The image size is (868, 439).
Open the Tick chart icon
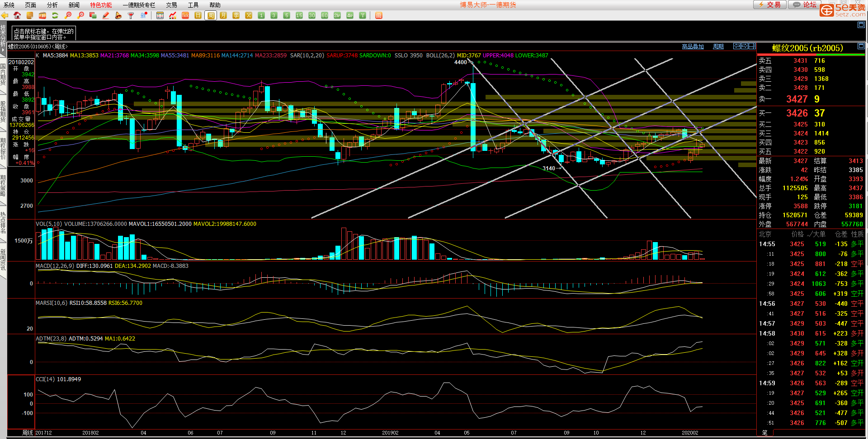click(185, 15)
